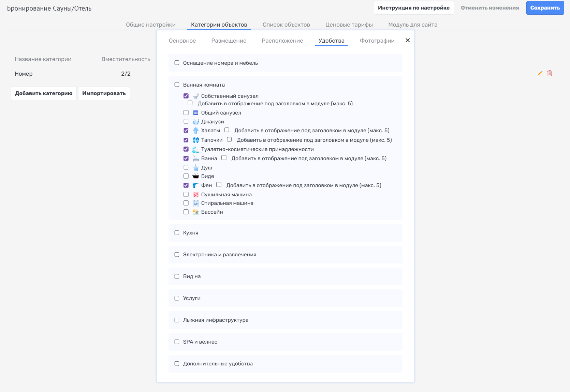Screen dimensions: 570x392
Task: Expand the Лыжная инфраструктура section
Action: pyautogui.click(x=177, y=320)
